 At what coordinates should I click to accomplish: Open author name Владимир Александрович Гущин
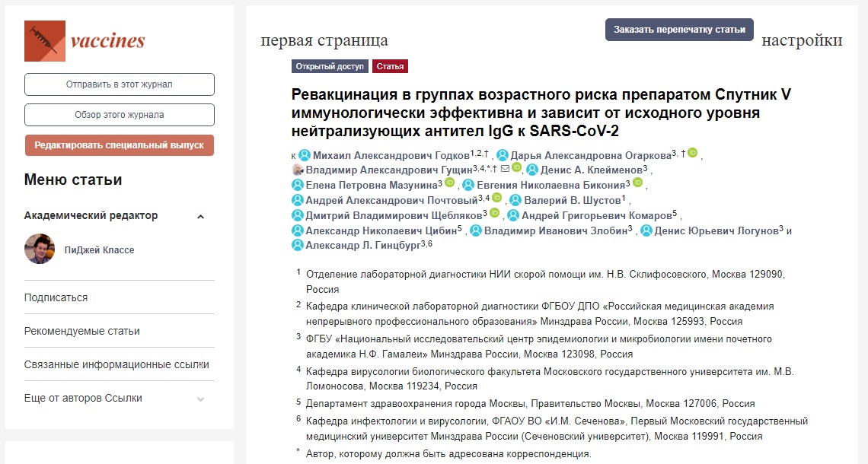[x=389, y=170]
